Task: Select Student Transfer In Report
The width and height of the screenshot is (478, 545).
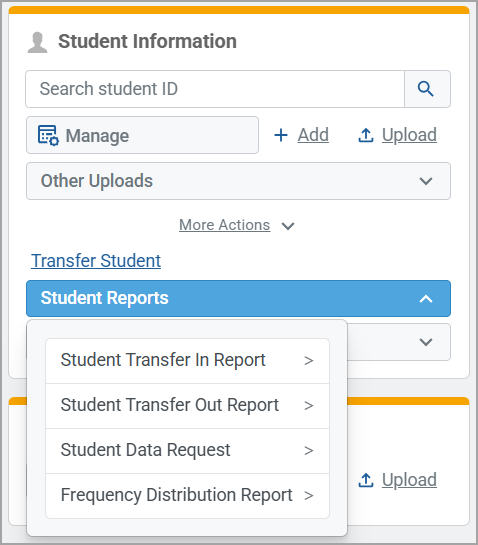Action: tap(187, 361)
